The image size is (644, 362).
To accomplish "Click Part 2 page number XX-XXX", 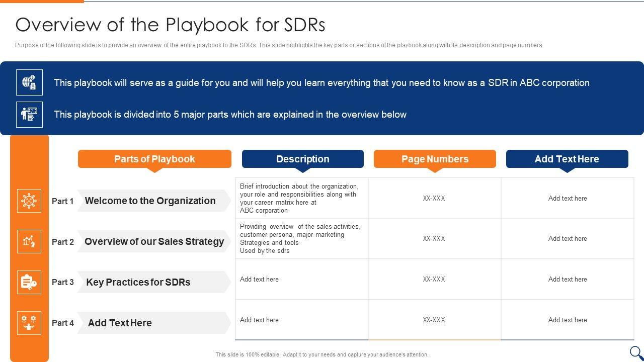I will coord(434,239).
